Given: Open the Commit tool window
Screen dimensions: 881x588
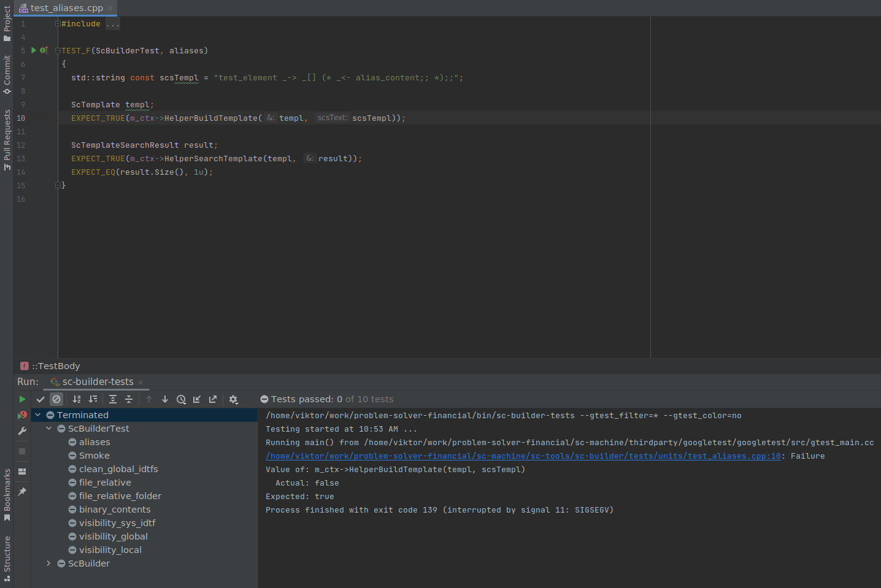Looking at the screenshot, I should coord(7,74).
